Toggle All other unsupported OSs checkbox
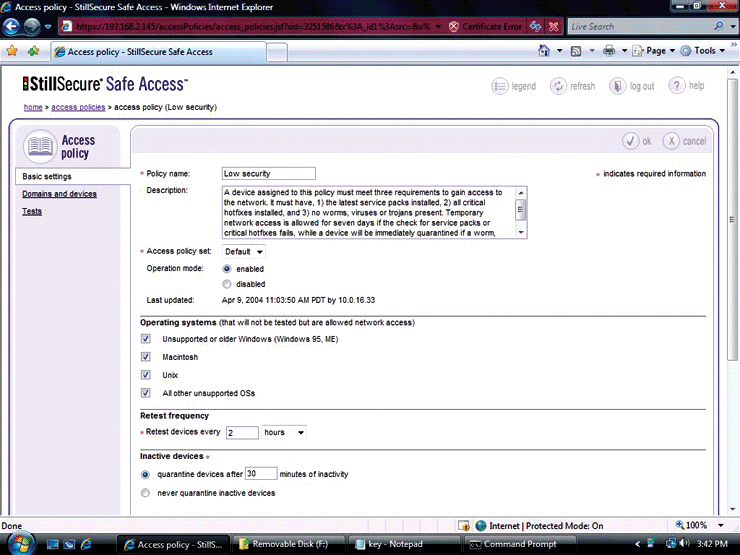 click(x=146, y=393)
